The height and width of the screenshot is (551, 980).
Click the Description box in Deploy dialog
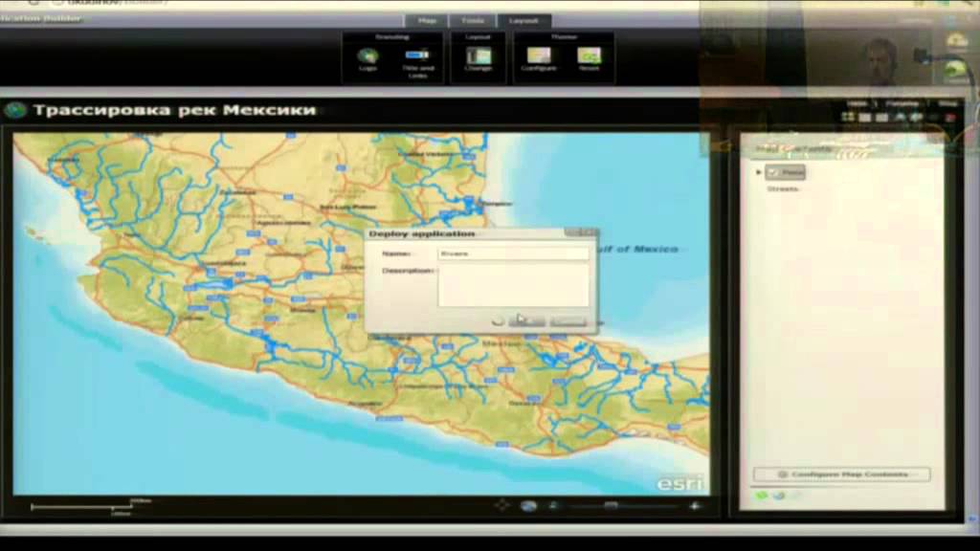513,285
